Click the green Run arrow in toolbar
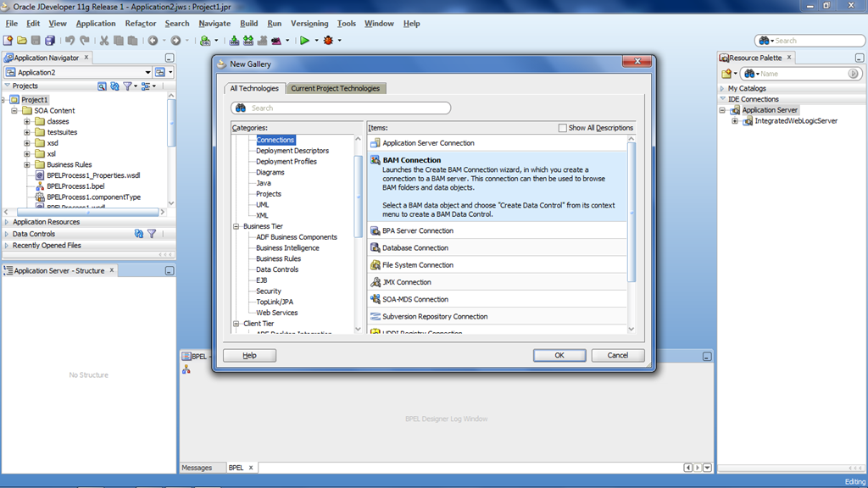The width and height of the screenshot is (868, 488). pos(304,40)
